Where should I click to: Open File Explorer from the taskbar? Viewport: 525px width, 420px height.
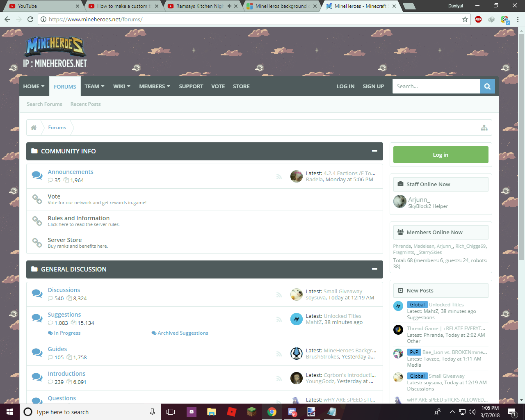[212, 412]
